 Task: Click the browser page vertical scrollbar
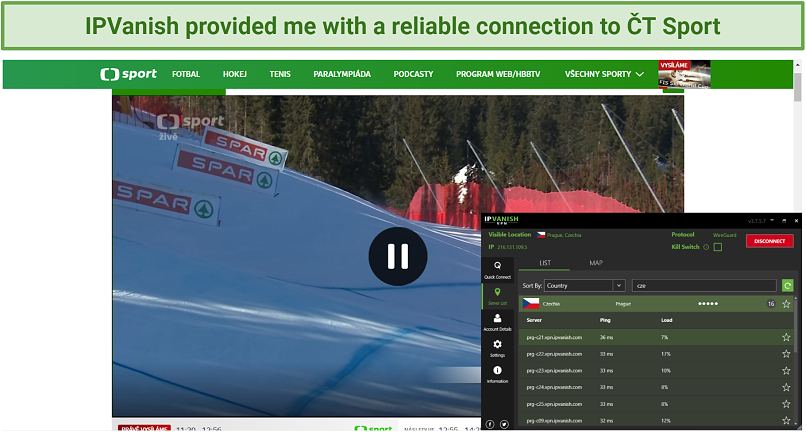coord(798,87)
